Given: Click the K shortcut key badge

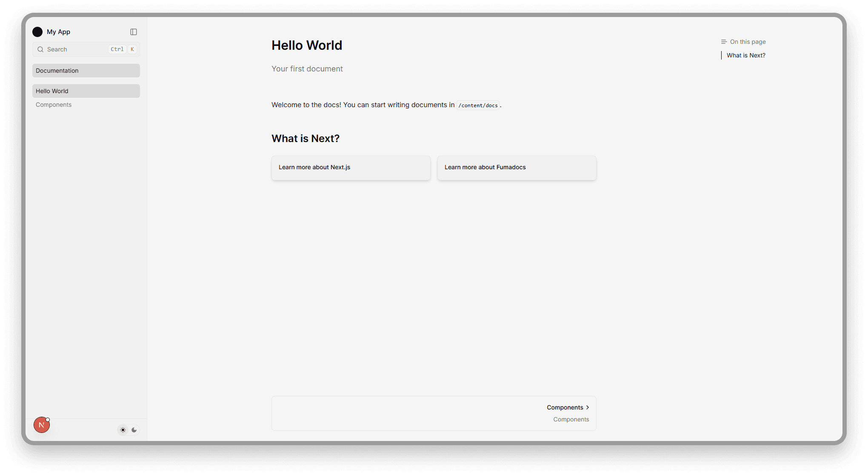Looking at the screenshot, I should (132, 49).
